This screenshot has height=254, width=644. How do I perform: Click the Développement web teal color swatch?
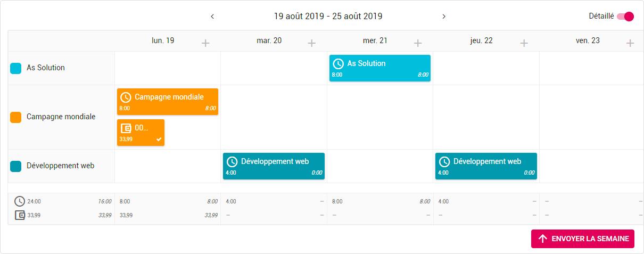[16, 166]
